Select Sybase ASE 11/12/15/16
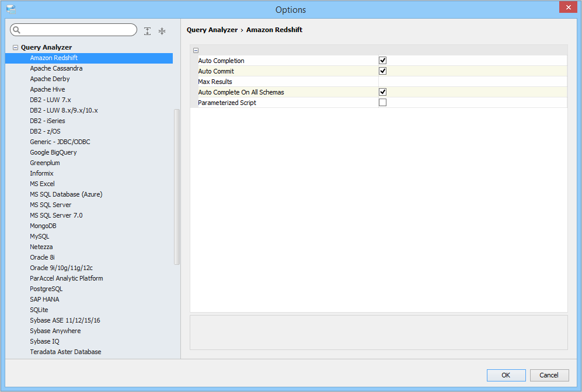Viewport: 582px width, 392px height. pos(65,320)
